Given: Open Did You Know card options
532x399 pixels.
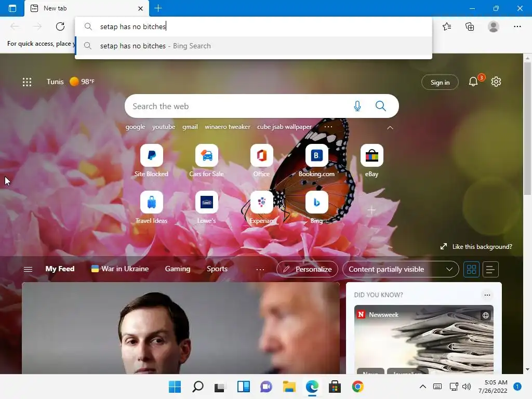Looking at the screenshot, I should pos(487,295).
